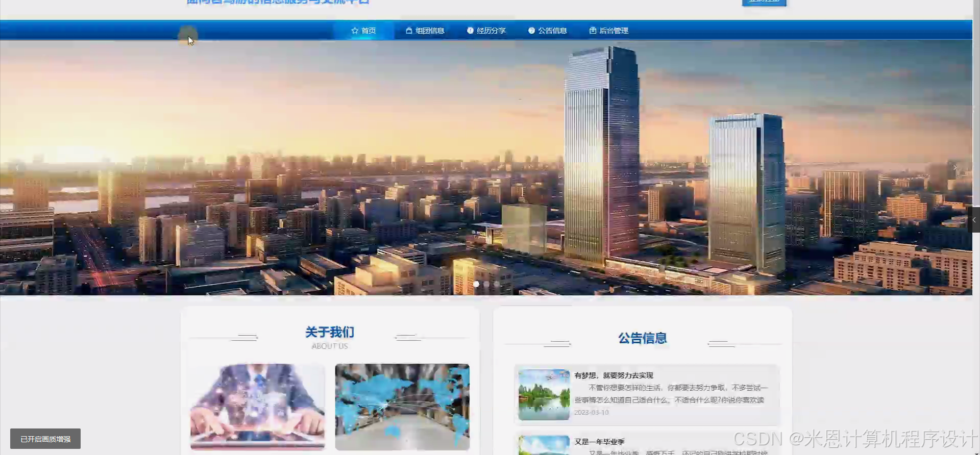Show next carousel slide
Viewport: 980px width, 455px height.
pos(955,167)
